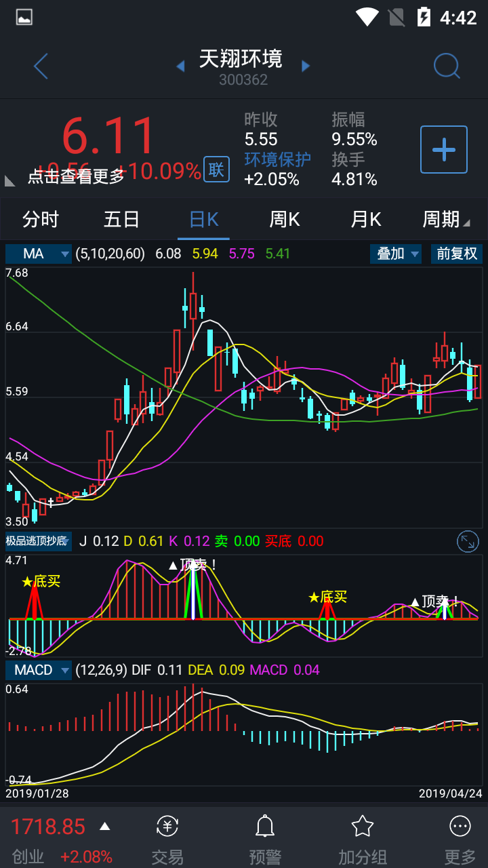Tap the index expand triangle beside 1718.85
The image size is (488, 868).
[x=105, y=826]
